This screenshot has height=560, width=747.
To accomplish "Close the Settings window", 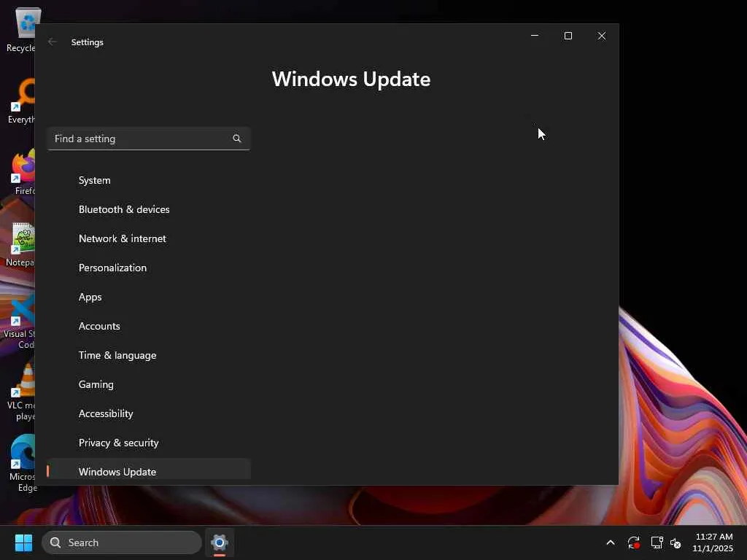I will [602, 36].
